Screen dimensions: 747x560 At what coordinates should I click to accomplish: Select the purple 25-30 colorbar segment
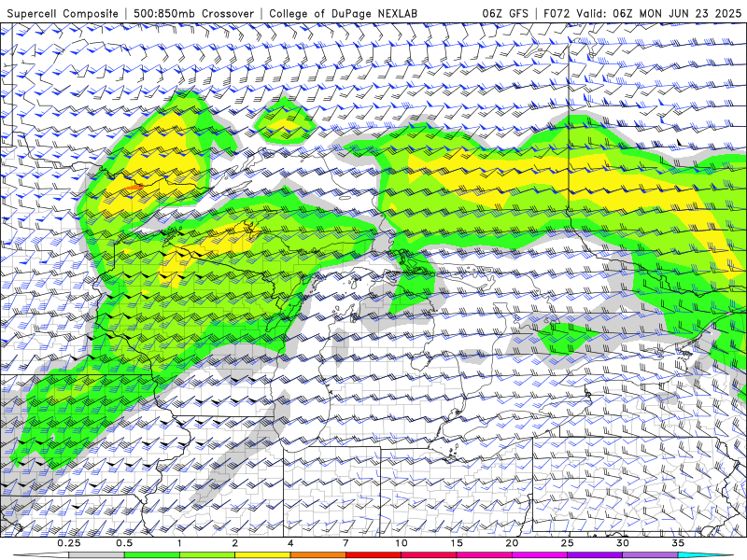click(x=595, y=555)
